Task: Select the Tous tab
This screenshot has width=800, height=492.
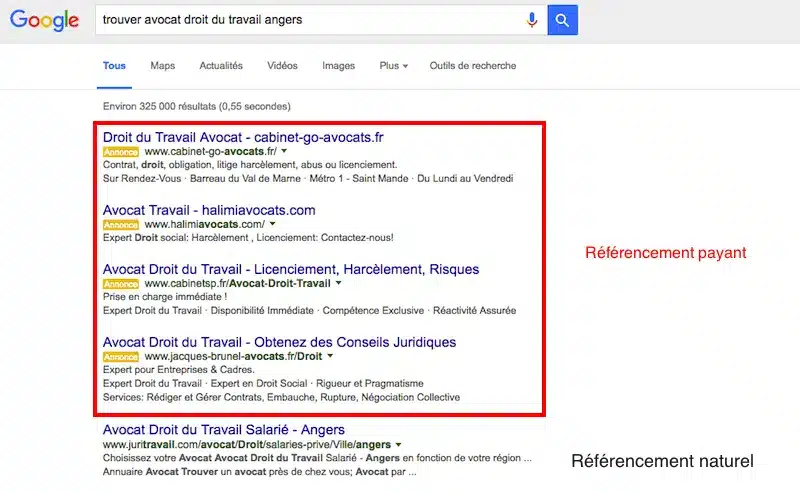Action: pos(114,66)
